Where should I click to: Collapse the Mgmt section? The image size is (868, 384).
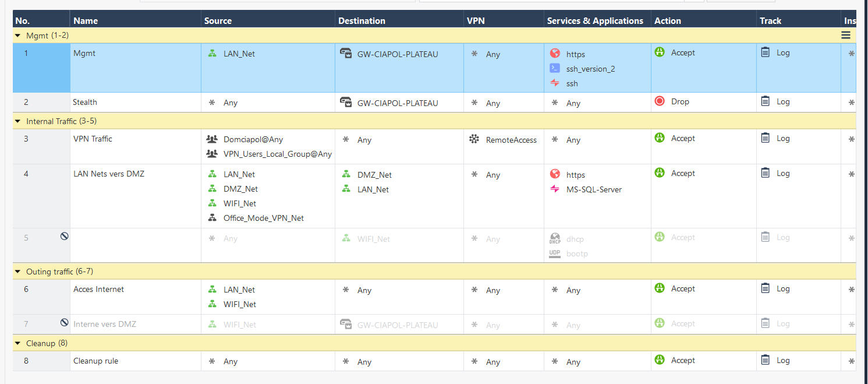point(17,35)
